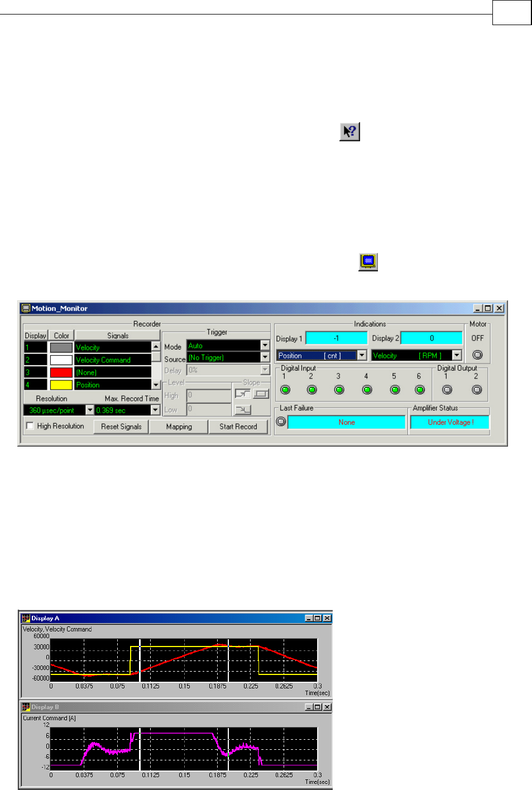Minimize the Display B window
532x790 pixels.
[x=309, y=707]
